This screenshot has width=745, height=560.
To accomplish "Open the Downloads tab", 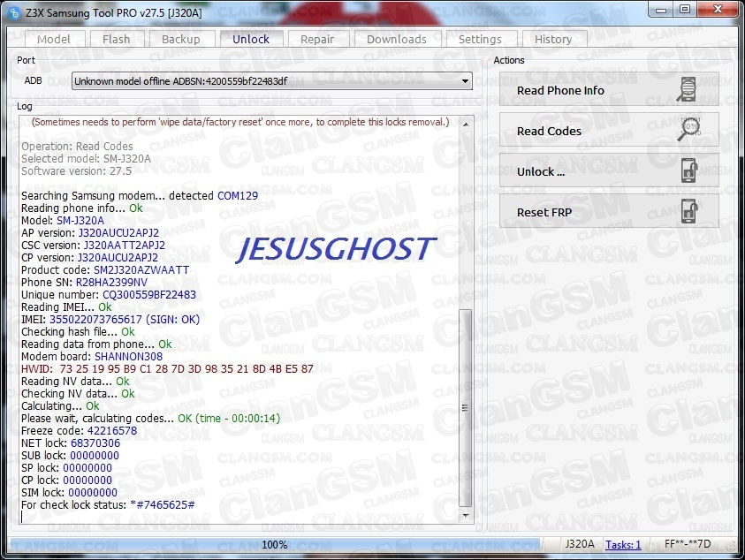I will point(397,39).
